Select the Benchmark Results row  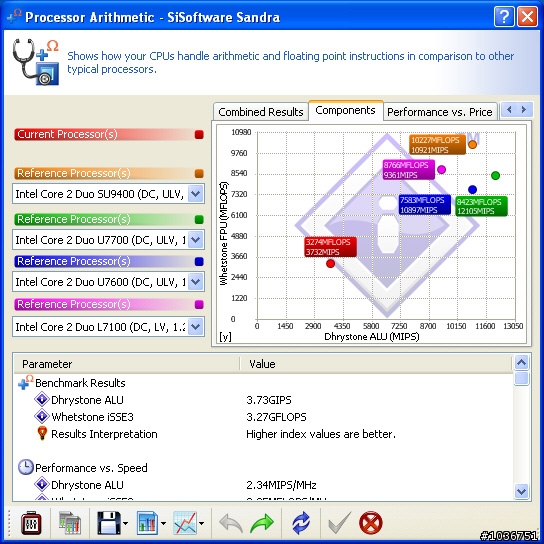click(264, 383)
